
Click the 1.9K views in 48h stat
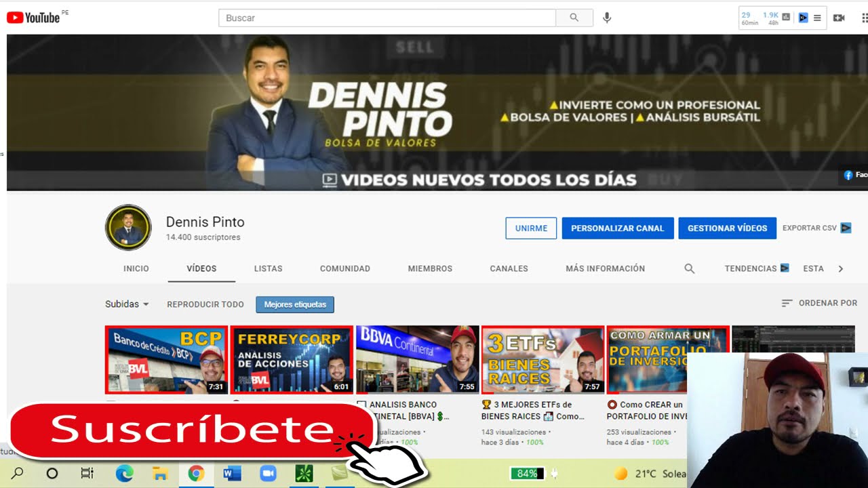(771, 18)
